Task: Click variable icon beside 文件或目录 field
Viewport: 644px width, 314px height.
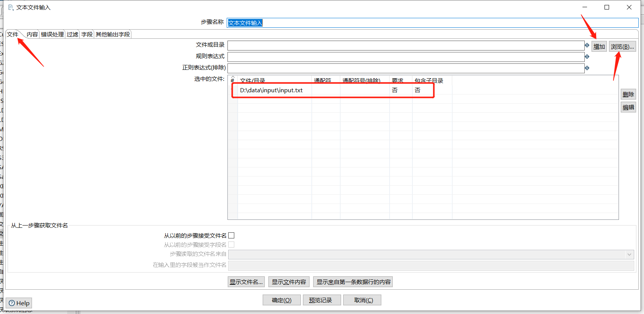Action: coord(587,45)
